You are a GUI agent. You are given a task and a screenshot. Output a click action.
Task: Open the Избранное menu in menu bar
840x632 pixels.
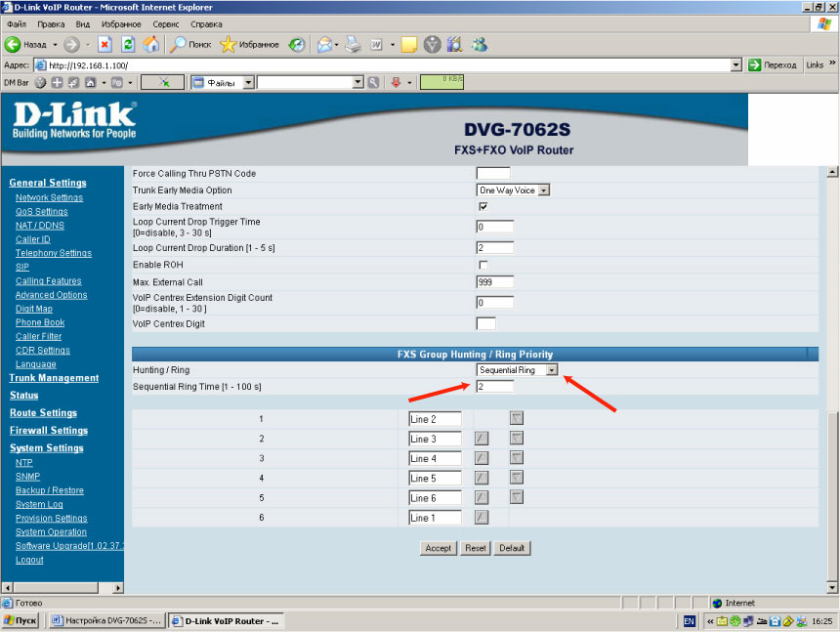(119, 23)
